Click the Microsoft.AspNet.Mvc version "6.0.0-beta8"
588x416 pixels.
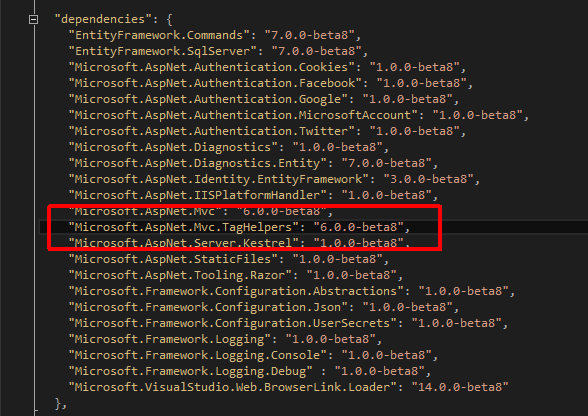(282, 212)
